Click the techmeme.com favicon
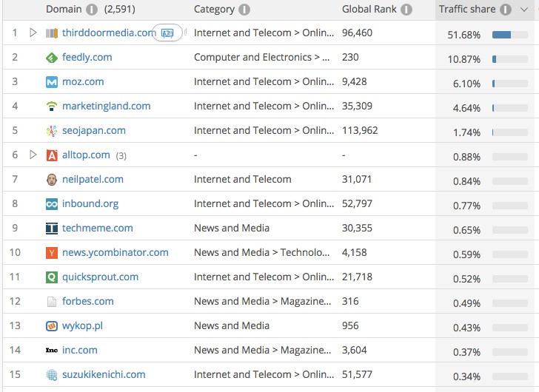Viewport: 539px width, 392px height. [x=52, y=229]
